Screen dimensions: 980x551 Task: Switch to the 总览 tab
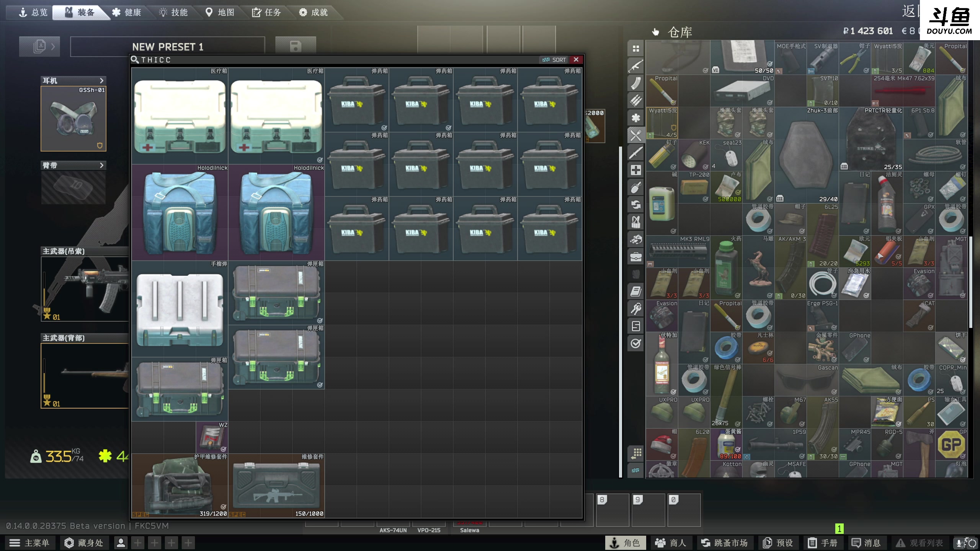point(33,13)
